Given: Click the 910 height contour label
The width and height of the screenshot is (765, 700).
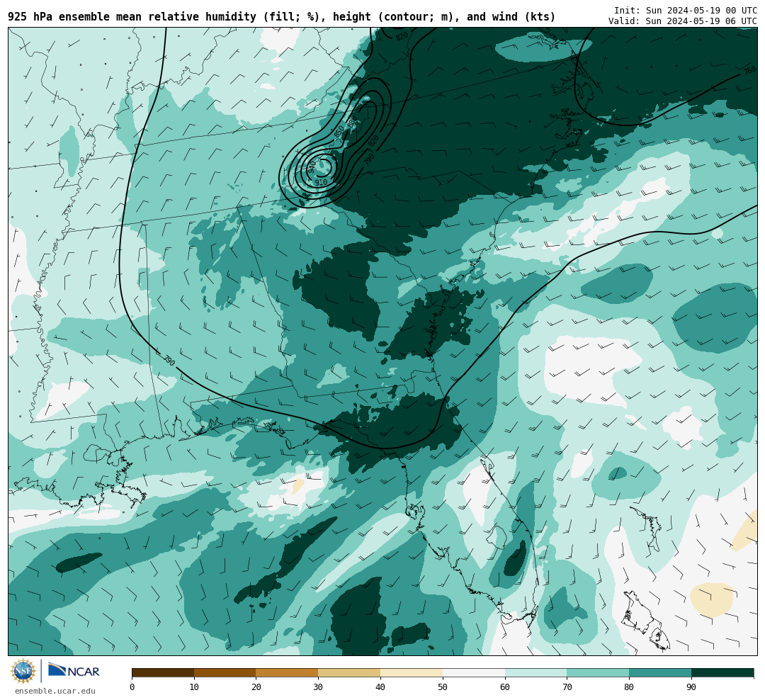Looking at the screenshot, I should pos(321,182).
